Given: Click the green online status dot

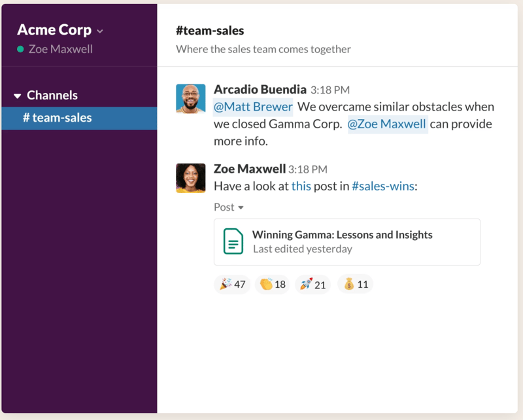Looking at the screenshot, I should tap(21, 49).
